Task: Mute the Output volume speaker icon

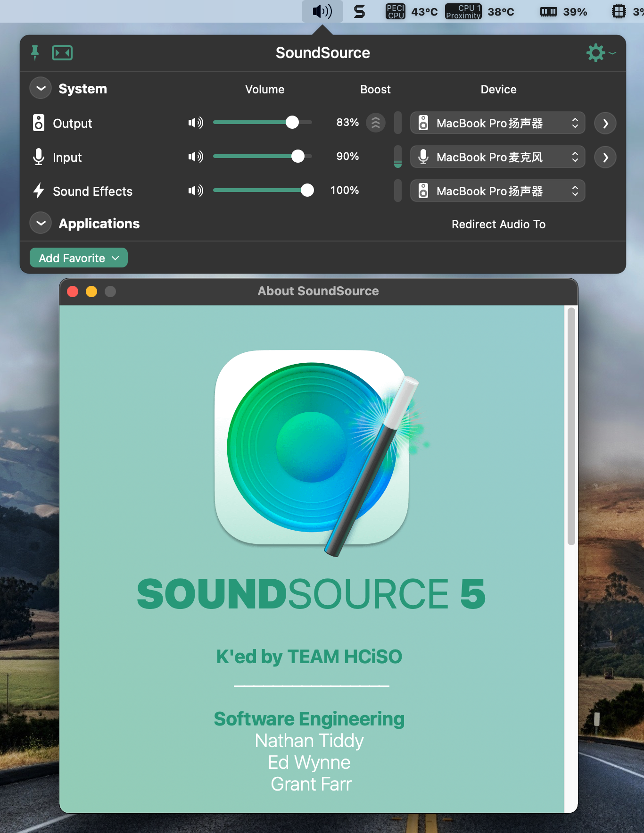Action: [x=196, y=123]
